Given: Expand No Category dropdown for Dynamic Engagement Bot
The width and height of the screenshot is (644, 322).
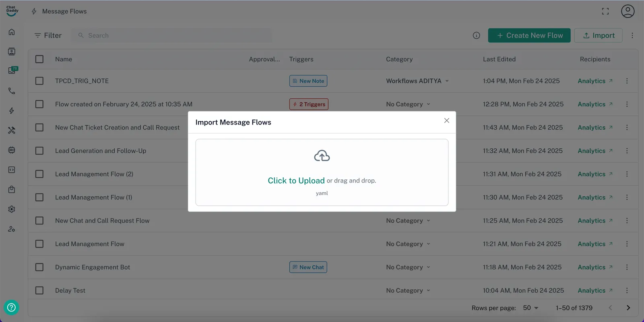Looking at the screenshot, I should [x=428, y=267].
